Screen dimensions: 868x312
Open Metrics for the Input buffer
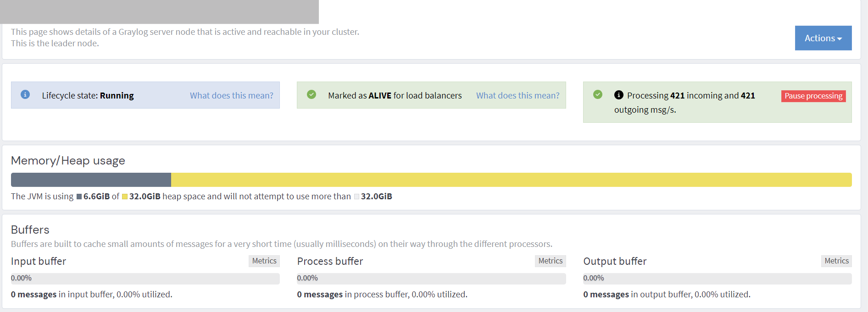tap(264, 261)
